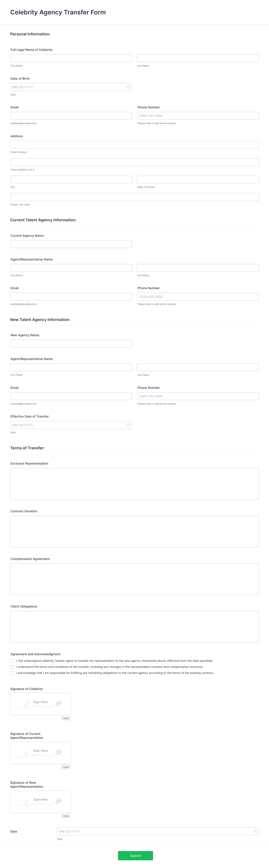Screen dimensions: 269x868
Task: Click the Current Agency Name field
Action: tap(71, 244)
